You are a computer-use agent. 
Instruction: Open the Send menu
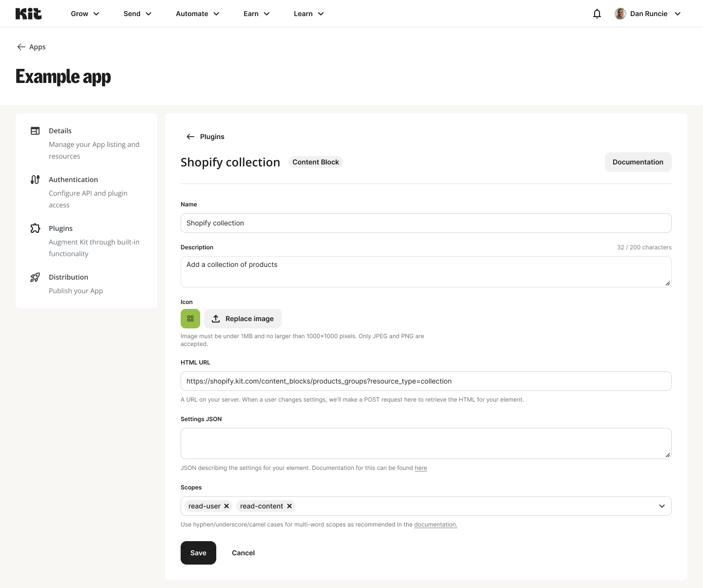pyautogui.click(x=138, y=14)
